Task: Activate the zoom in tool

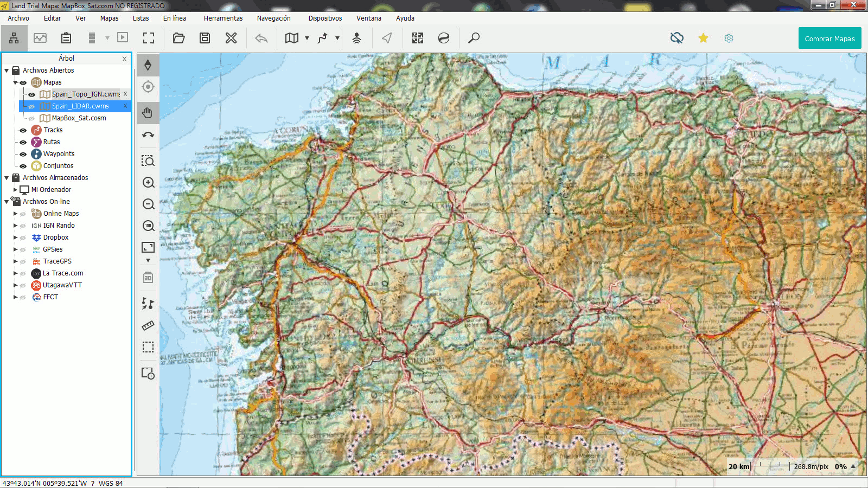Action: [148, 183]
